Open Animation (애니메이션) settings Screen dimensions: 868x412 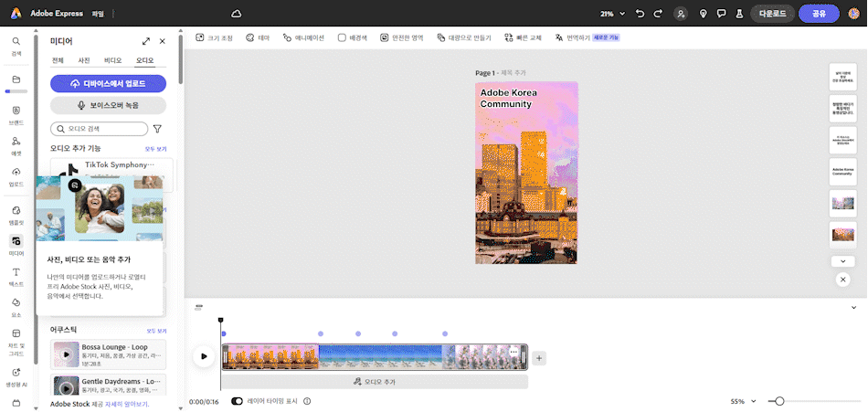click(303, 37)
